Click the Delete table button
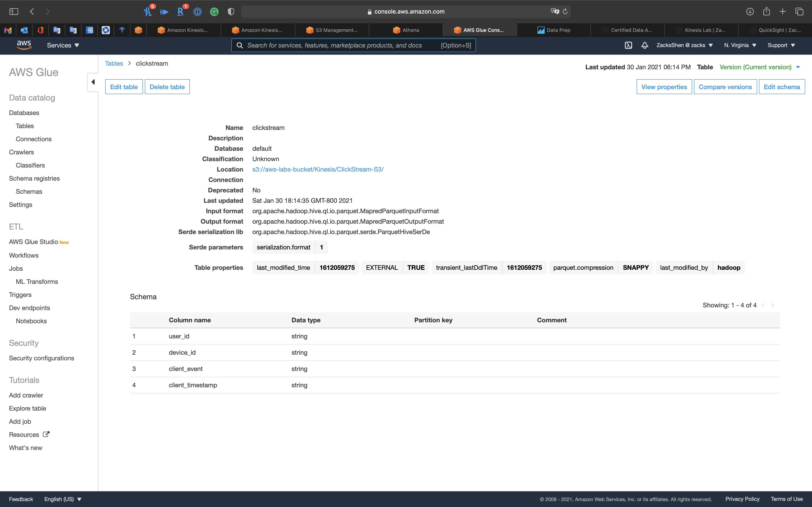This screenshot has width=812, height=507. pos(167,87)
